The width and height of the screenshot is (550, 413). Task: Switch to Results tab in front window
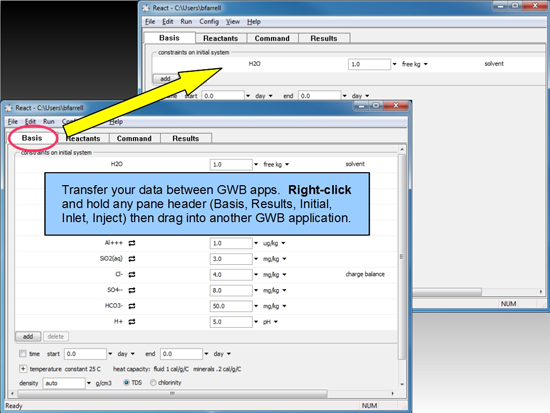[186, 138]
